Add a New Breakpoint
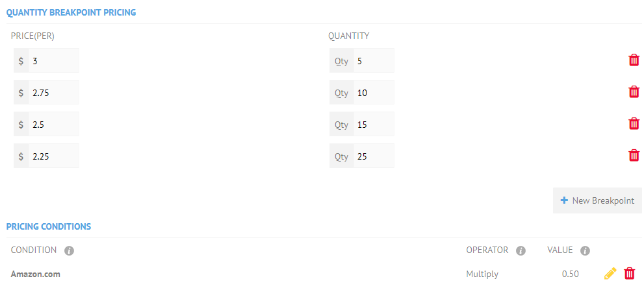The image size is (644, 290). pyautogui.click(x=597, y=200)
